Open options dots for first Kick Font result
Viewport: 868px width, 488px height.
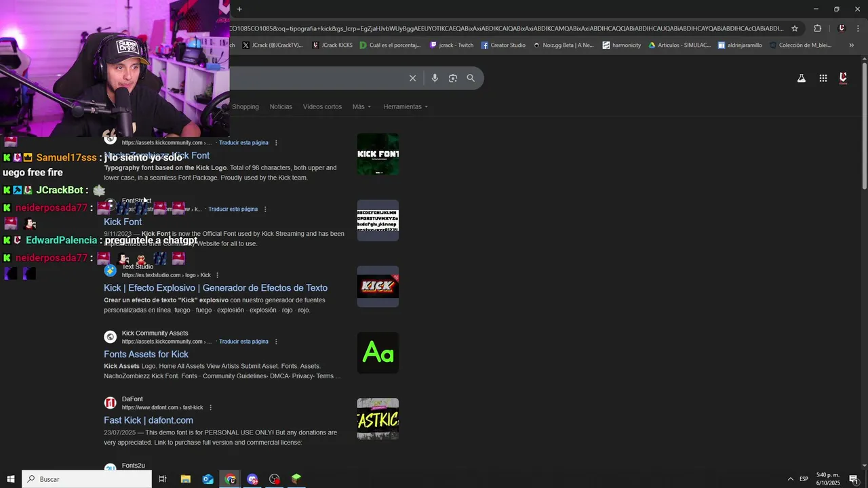[x=276, y=143]
